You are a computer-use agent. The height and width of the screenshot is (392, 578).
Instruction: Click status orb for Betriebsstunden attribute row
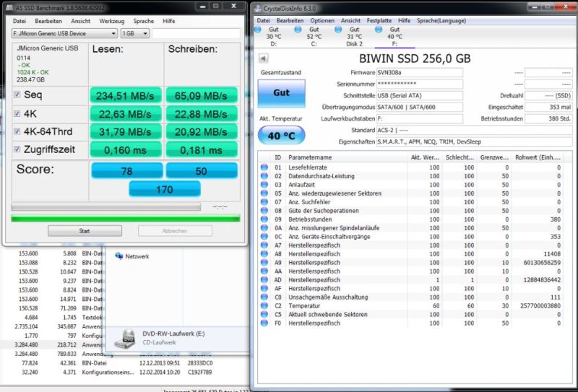264,219
